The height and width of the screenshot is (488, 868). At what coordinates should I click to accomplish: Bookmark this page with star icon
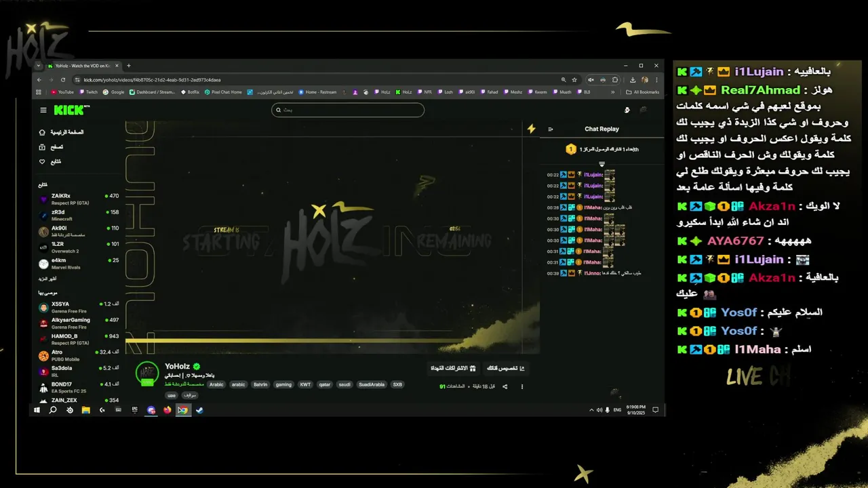click(574, 79)
